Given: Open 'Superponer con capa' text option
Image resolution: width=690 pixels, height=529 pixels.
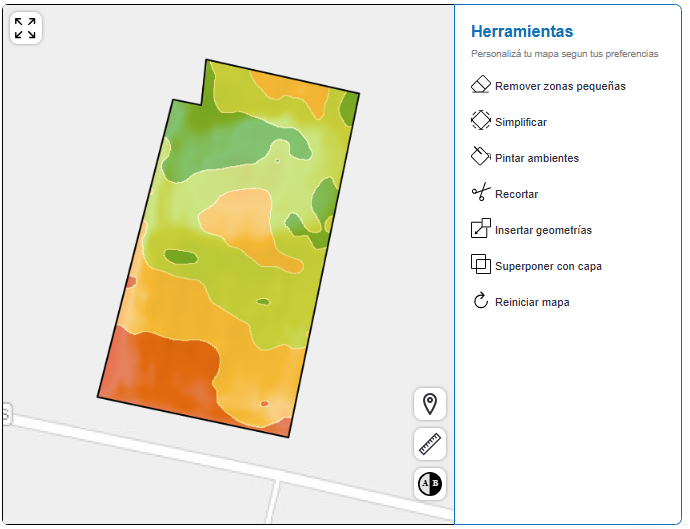Looking at the screenshot, I should [548, 266].
